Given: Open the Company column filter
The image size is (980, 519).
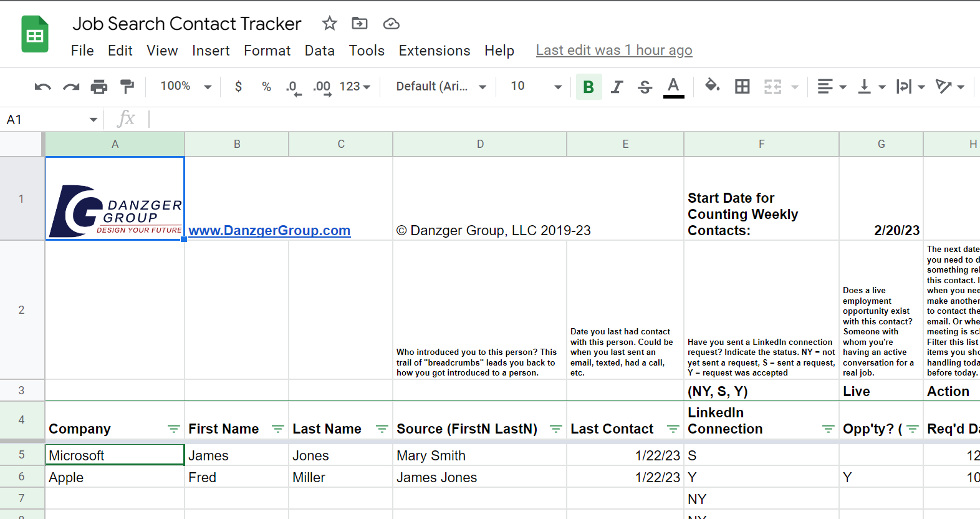Looking at the screenshot, I should pos(173,429).
